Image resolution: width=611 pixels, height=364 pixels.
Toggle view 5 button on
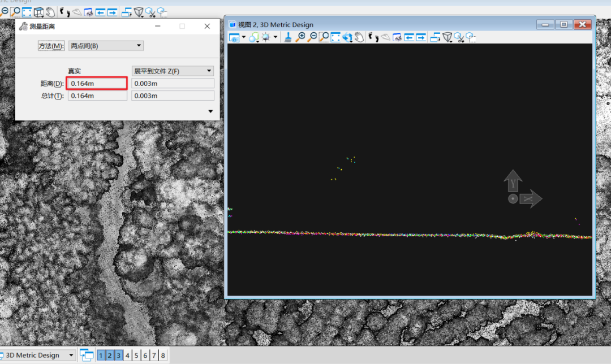click(x=136, y=355)
